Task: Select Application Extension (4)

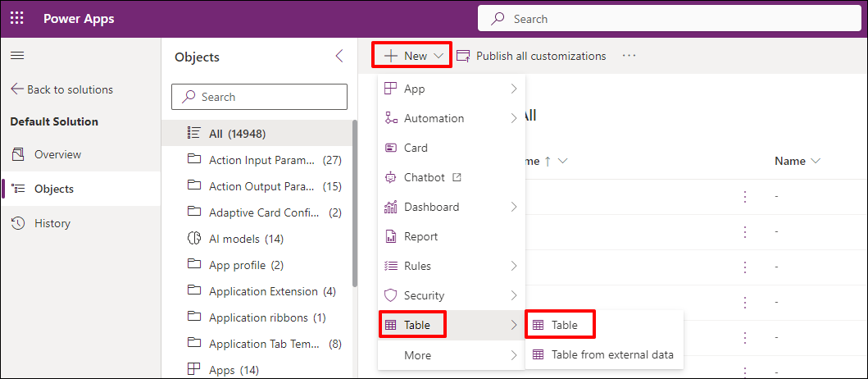Action: [257, 291]
